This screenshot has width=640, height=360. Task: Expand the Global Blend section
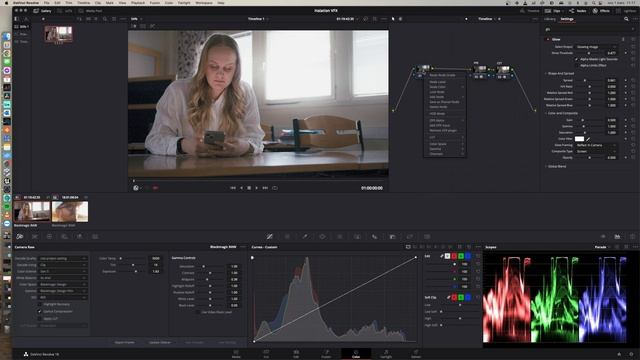tap(556, 167)
